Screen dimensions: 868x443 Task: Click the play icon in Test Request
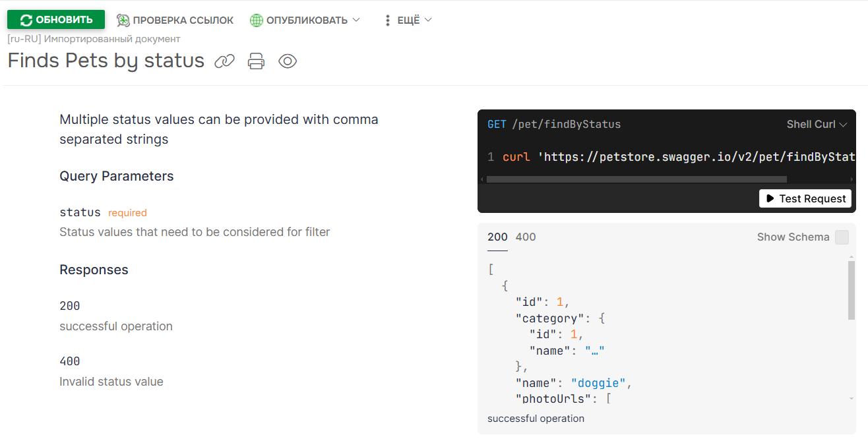click(x=770, y=198)
